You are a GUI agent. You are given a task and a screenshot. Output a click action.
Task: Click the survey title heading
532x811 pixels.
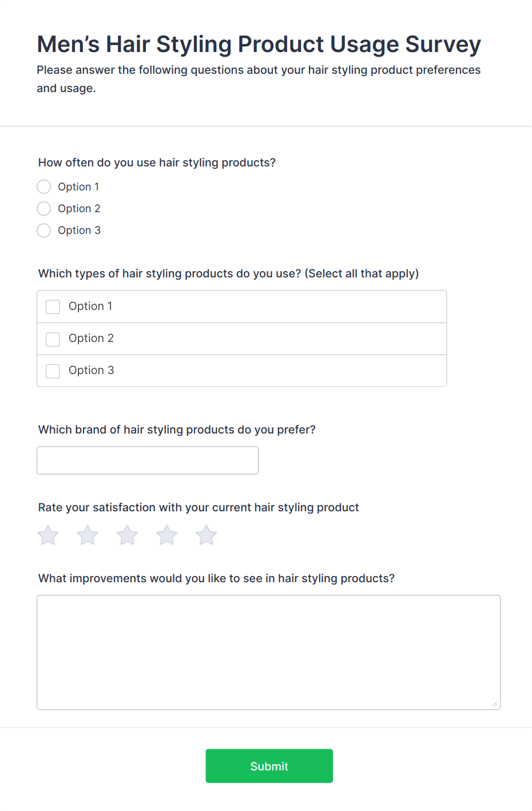point(259,44)
